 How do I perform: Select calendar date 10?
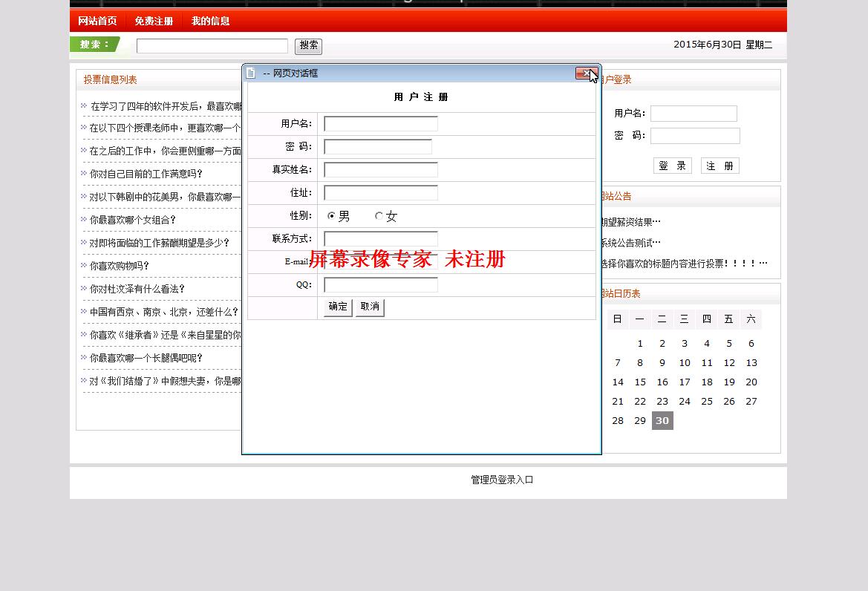point(685,363)
